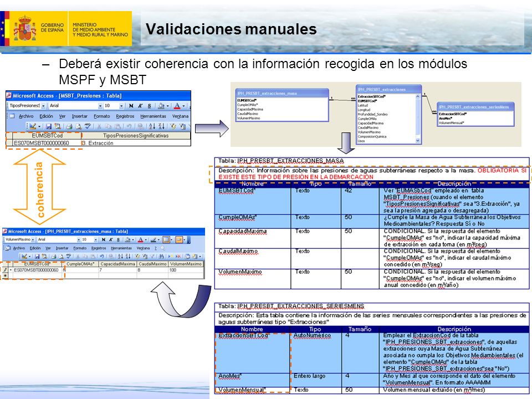The width and height of the screenshot is (532, 399).
Task: Click TiposPresionesSignificativas column header
Action: click(x=136, y=135)
